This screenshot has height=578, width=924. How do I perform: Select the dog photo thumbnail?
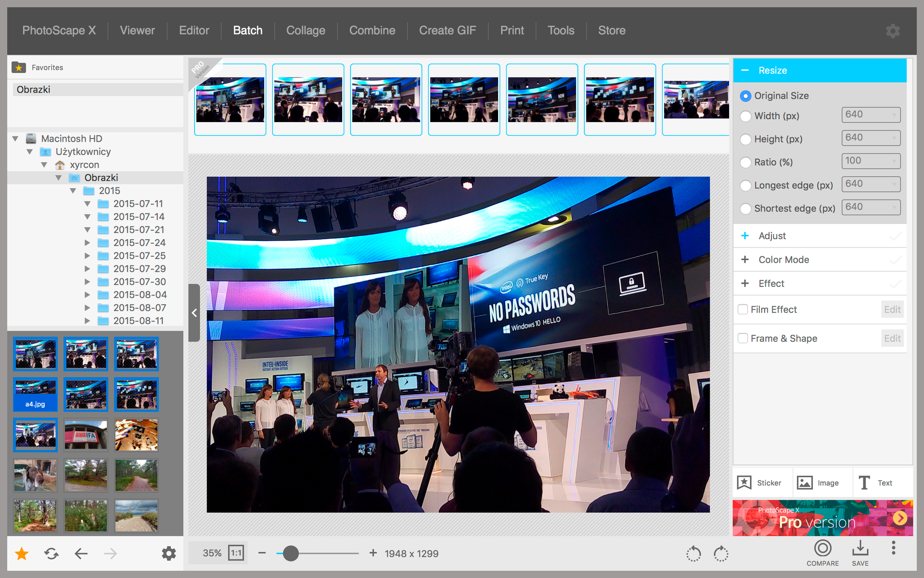click(35, 476)
